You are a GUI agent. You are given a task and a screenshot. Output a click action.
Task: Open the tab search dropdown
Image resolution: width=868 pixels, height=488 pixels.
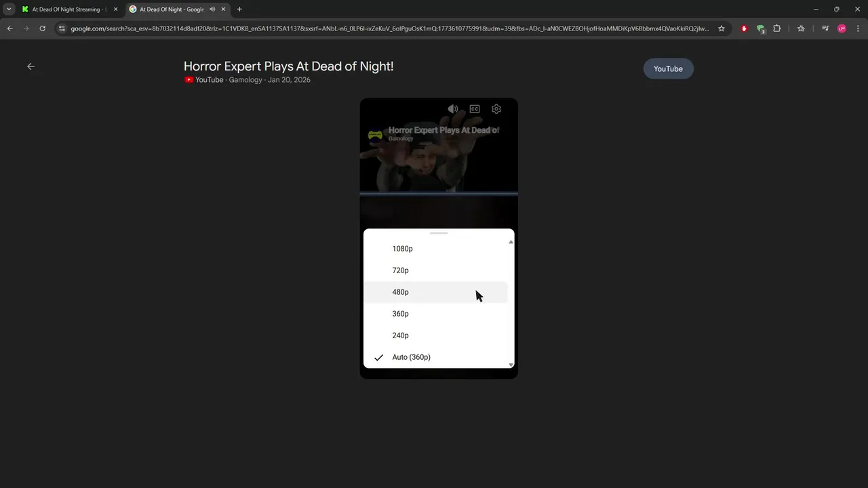(9, 9)
